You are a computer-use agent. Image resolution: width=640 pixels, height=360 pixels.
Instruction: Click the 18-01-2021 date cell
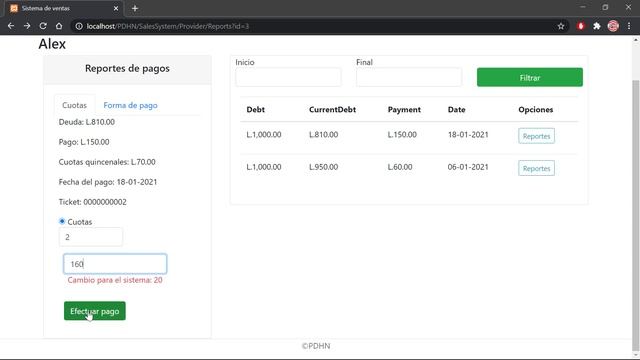(468, 134)
